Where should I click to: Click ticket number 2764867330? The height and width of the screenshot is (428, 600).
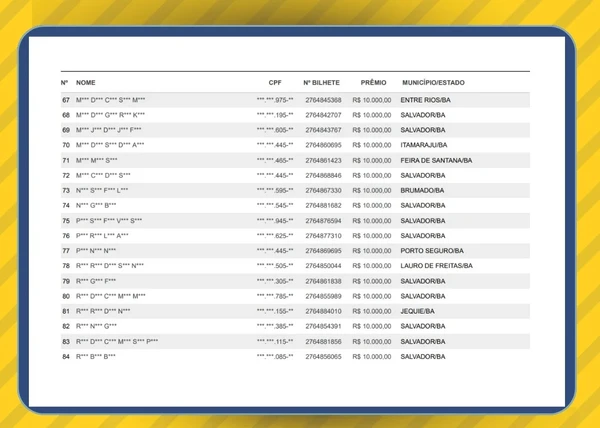323,190
